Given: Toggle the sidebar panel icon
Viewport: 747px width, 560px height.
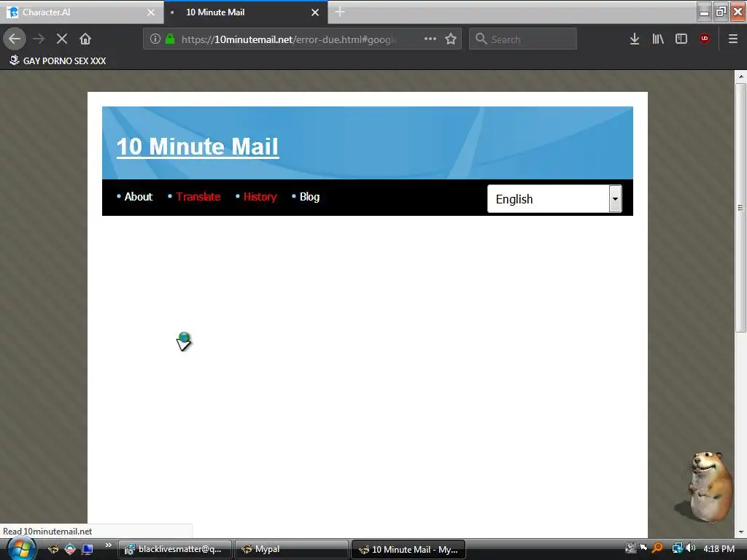Looking at the screenshot, I should 681,39.
